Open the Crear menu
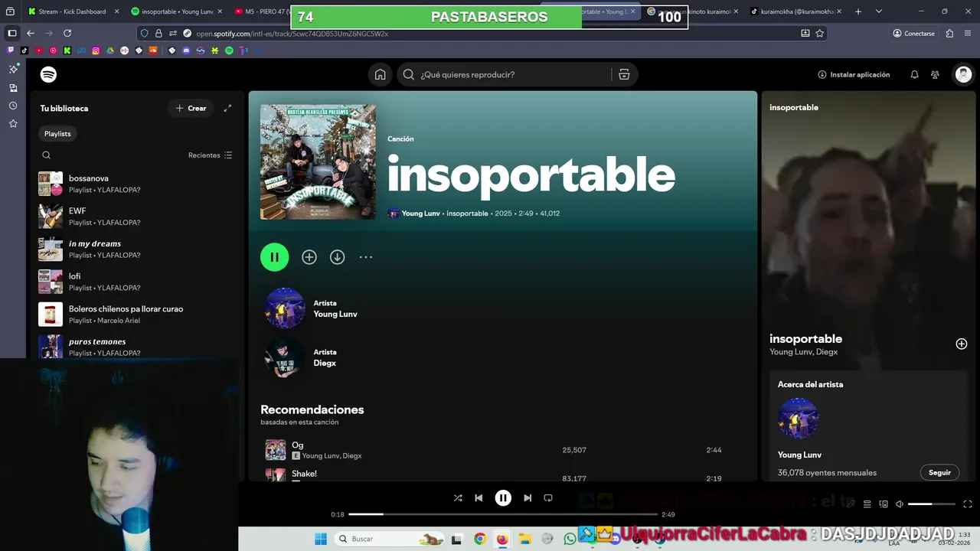Image resolution: width=980 pixels, height=551 pixels. tap(191, 108)
